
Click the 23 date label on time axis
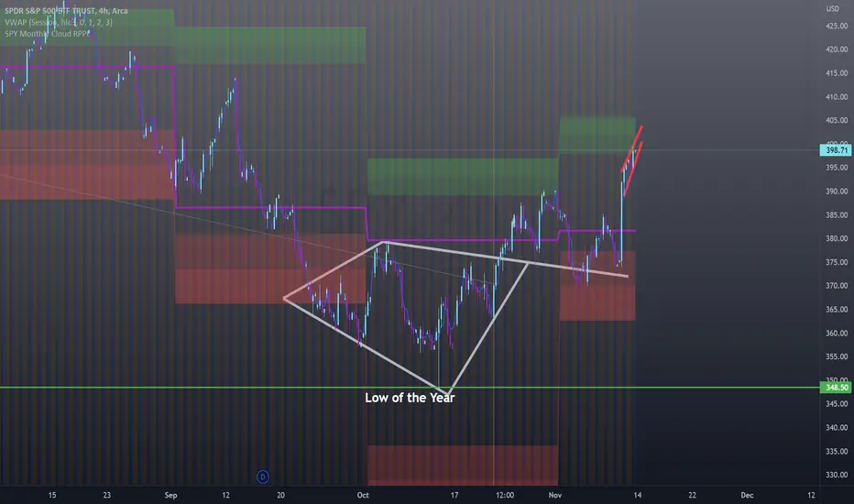click(x=106, y=495)
